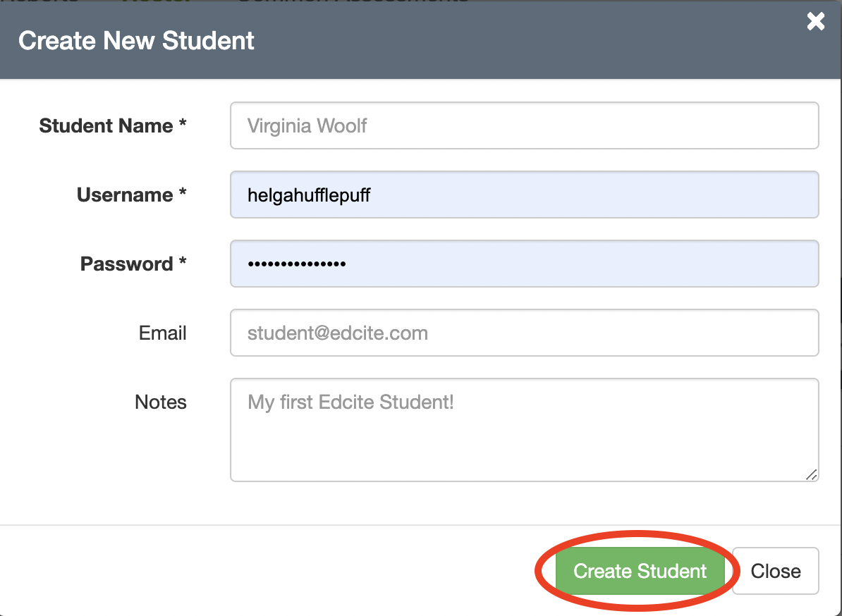842x616 pixels.
Task: Click the Password label text
Action: pyautogui.click(x=126, y=264)
